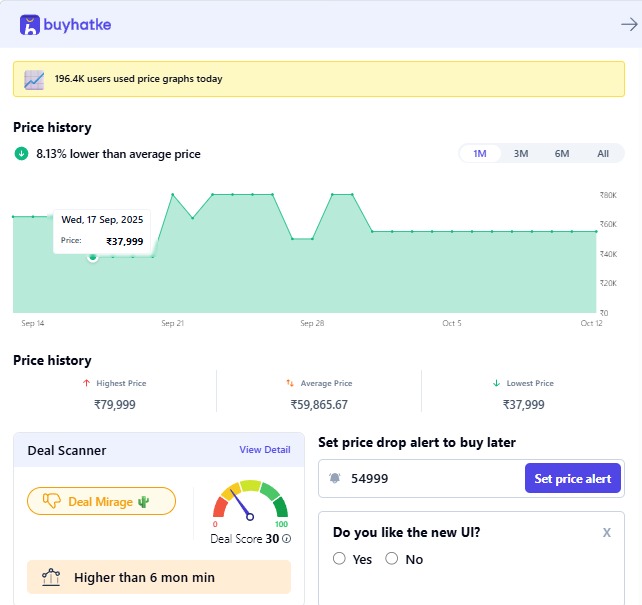This screenshot has width=642, height=605.
Task: Switch graph to 3M range
Action: point(521,154)
